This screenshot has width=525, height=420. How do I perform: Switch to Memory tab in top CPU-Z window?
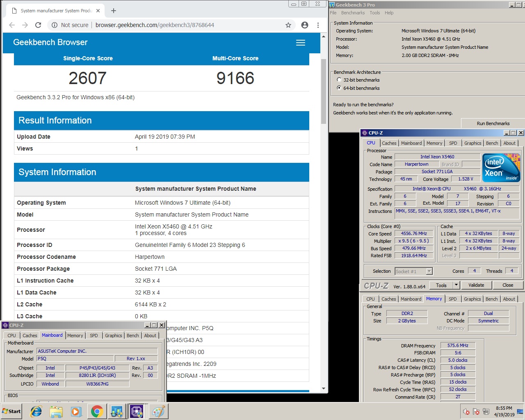click(x=434, y=143)
